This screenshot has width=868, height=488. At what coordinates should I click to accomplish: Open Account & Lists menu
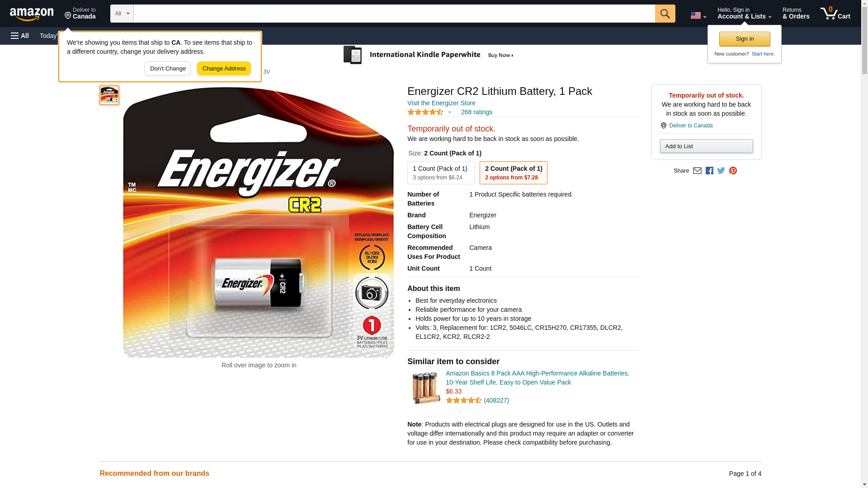(744, 14)
